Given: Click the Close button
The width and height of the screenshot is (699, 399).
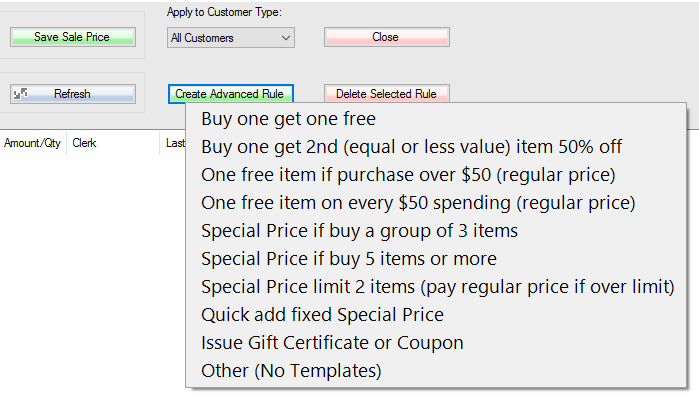Looking at the screenshot, I should tap(387, 37).
